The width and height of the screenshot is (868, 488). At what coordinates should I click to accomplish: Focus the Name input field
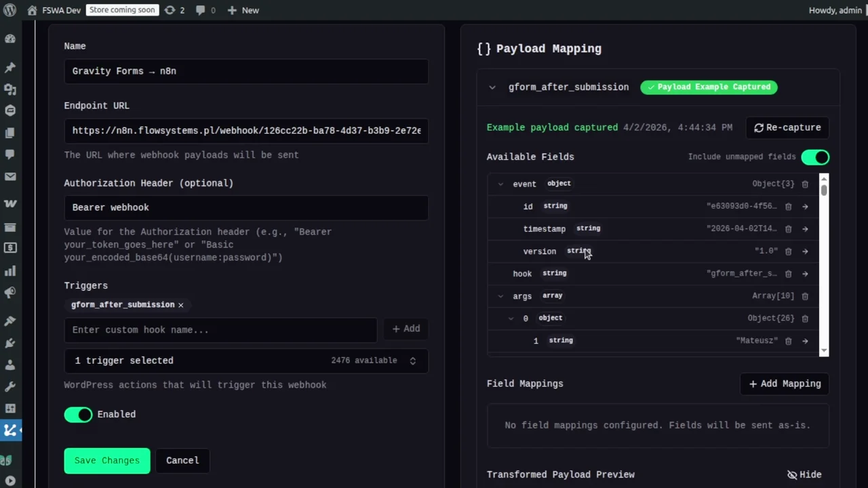(x=246, y=71)
